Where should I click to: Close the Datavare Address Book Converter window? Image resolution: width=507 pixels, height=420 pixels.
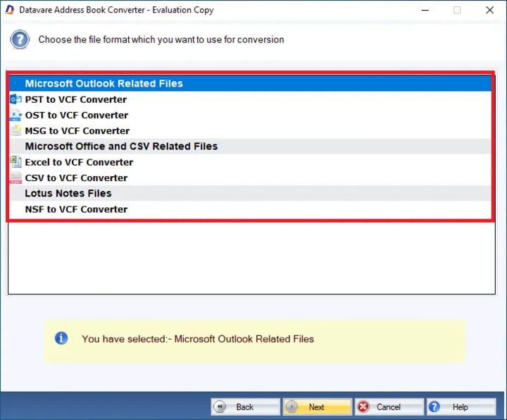pyautogui.click(x=489, y=10)
